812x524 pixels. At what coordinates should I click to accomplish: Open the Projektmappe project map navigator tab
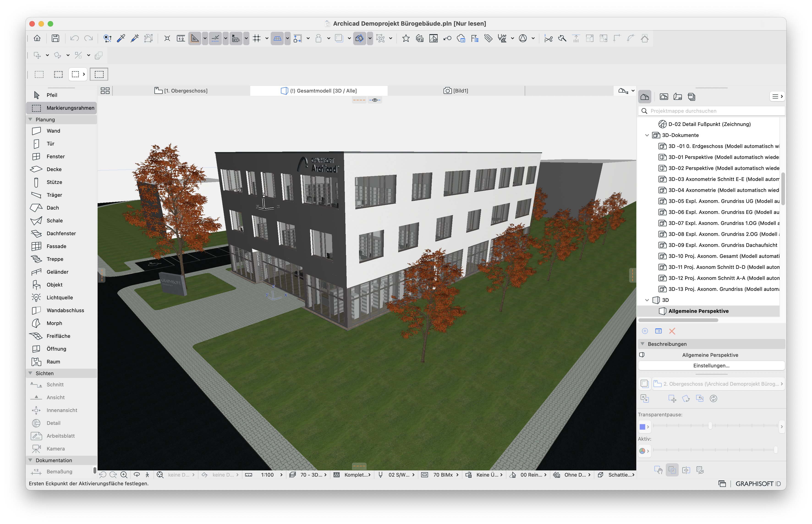pos(645,97)
